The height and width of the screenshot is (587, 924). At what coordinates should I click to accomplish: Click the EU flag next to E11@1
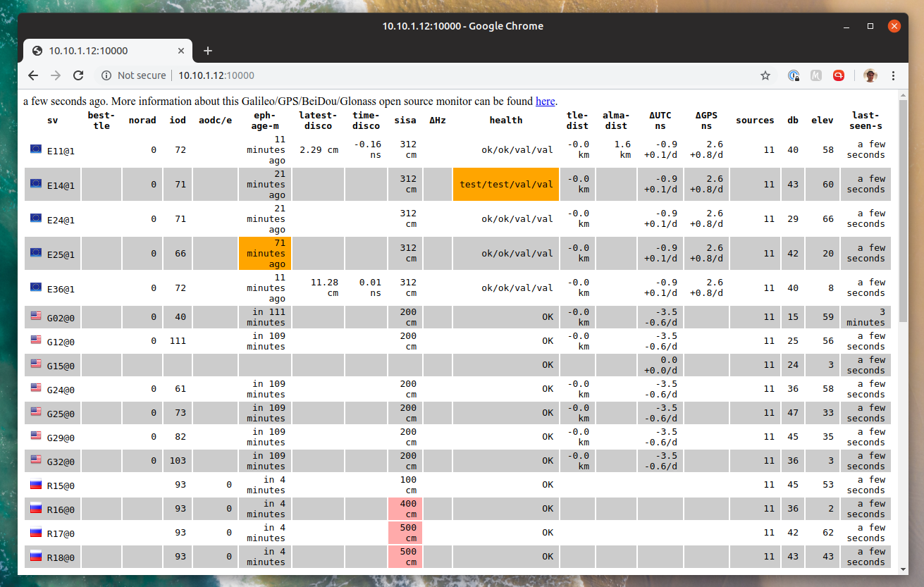point(36,149)
